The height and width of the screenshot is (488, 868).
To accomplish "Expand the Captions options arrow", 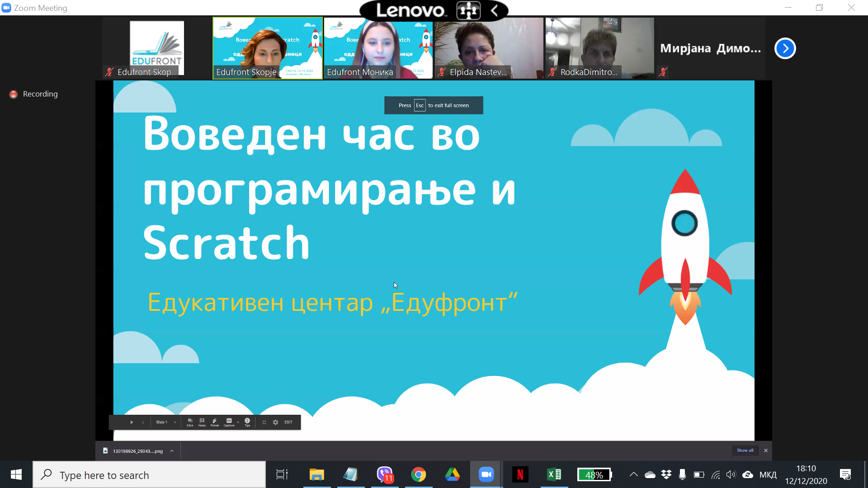I will 238,422.
